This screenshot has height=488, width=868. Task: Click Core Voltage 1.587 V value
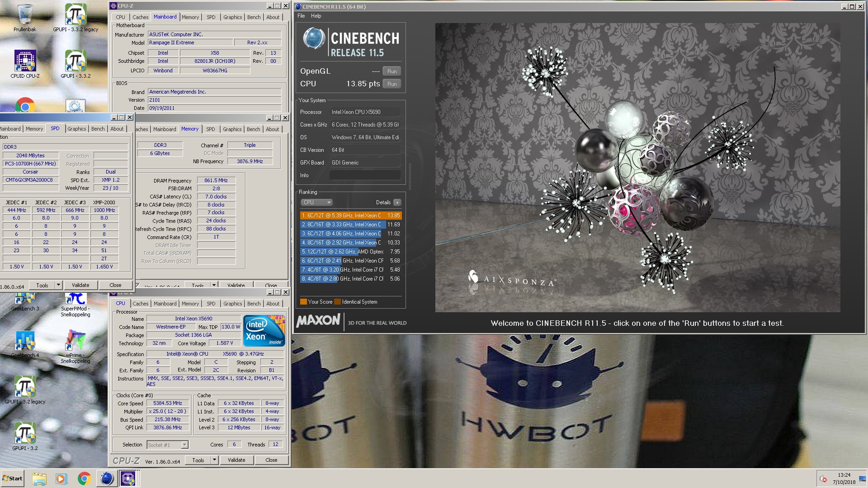tap(224, 343)
